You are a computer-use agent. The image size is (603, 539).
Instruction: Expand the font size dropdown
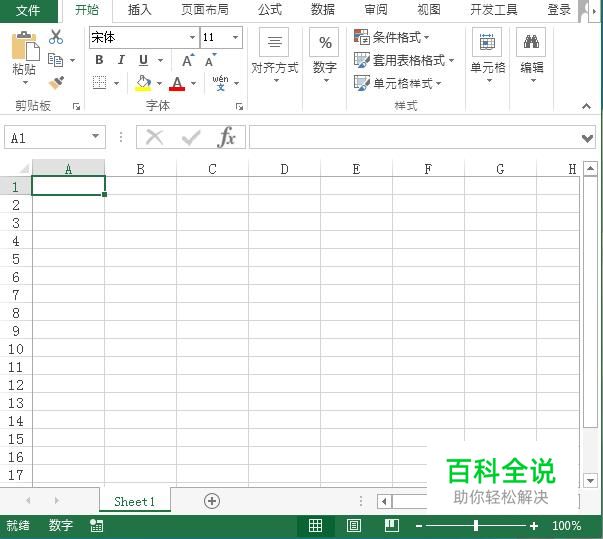(x=235, y=37)
